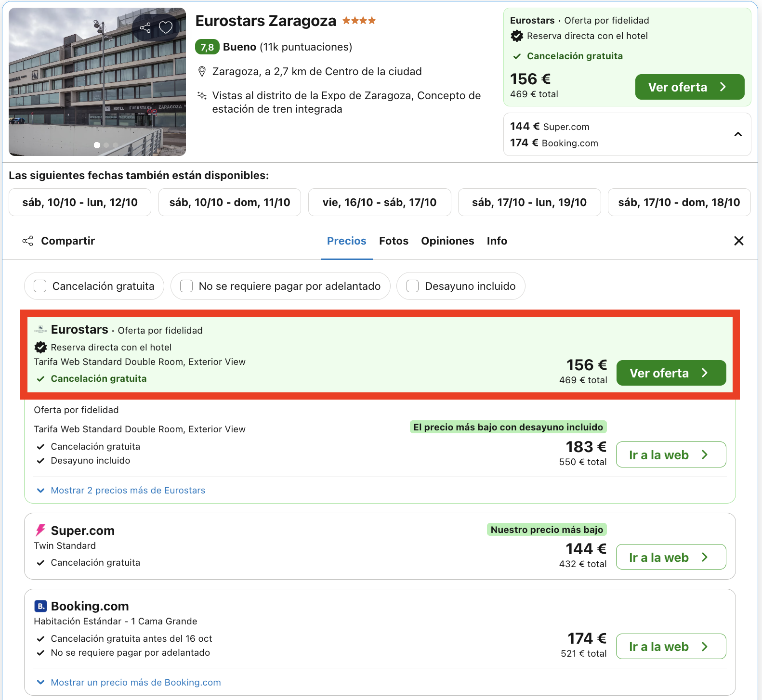Click the Super.com lightning logo icon
Viewport: 762px width, 700px height.
point(40,531)
